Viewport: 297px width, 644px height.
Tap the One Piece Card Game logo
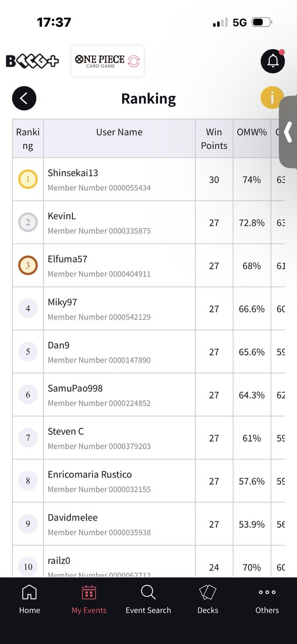coord(107,61)
